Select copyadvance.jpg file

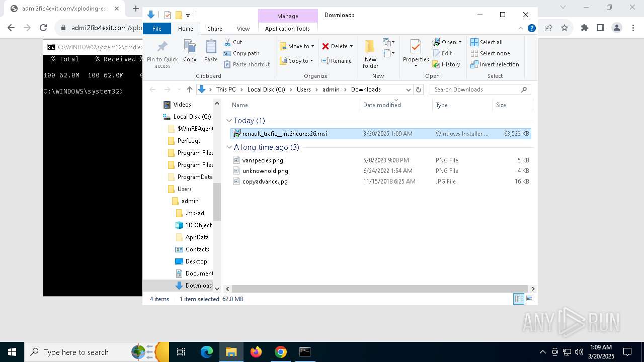(x=381, y=182)
